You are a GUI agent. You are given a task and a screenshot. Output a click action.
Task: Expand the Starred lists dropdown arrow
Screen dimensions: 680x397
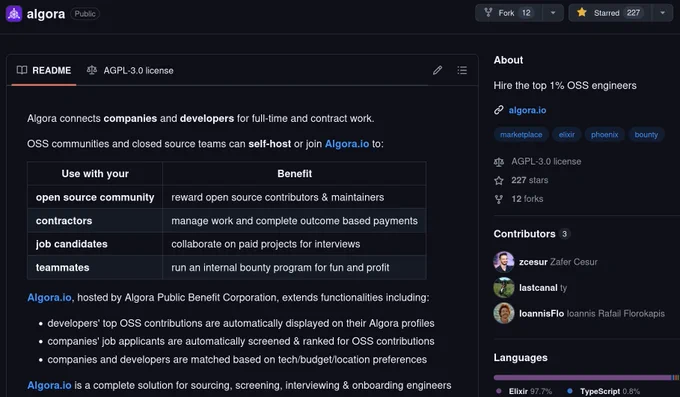point(662,13)
